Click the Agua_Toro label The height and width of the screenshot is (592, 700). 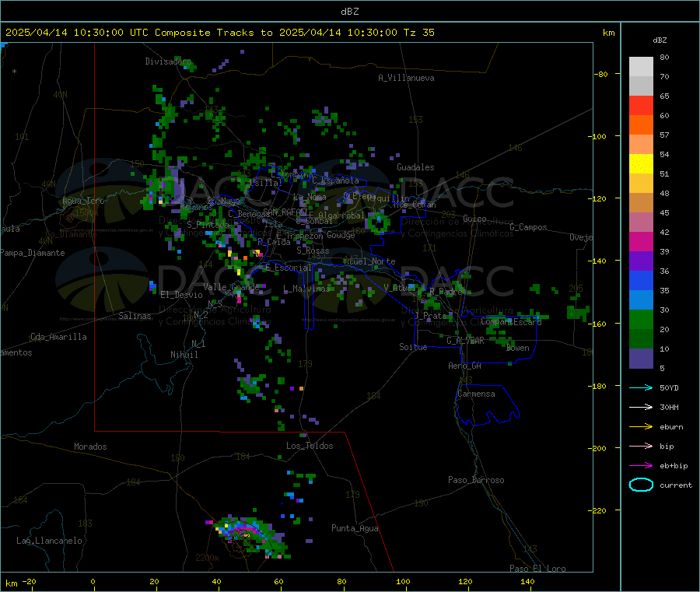click(x=83, y=201)
